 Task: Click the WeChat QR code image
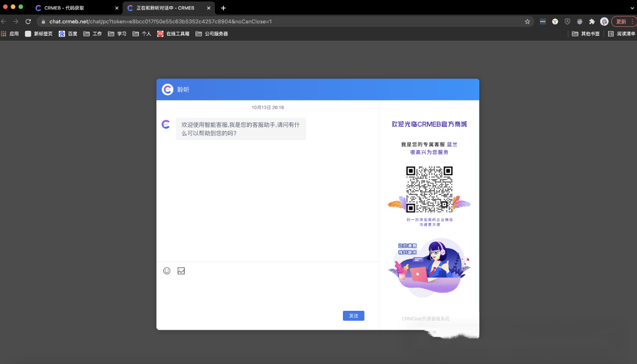(429, 189)
